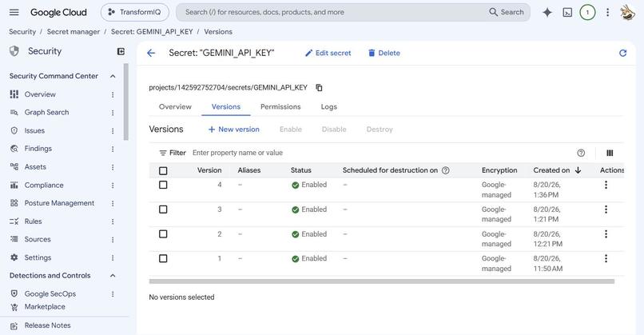This screenshot has height=335, width=644.
Task: Check the box for version 1
Action: 163,258
